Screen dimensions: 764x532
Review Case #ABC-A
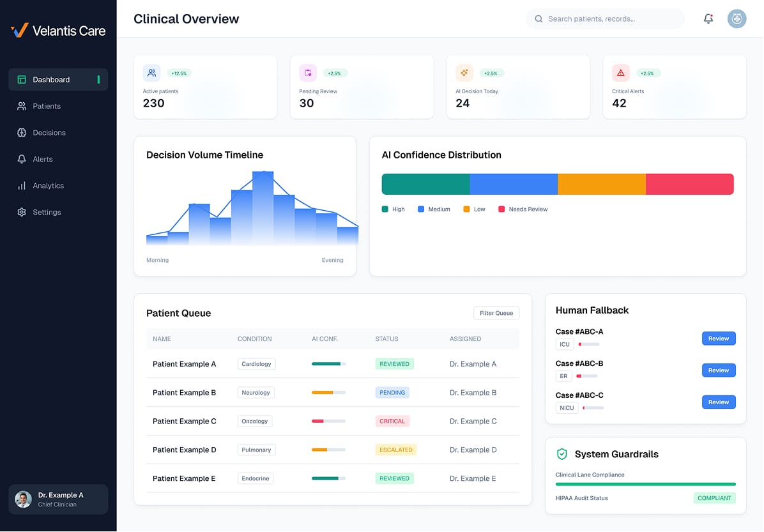click(x=718, y=338)
